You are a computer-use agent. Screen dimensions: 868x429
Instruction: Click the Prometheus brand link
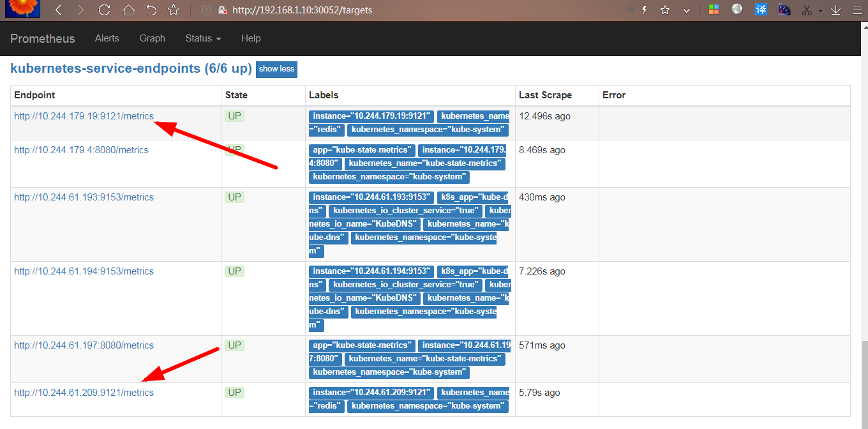[43, 38]
